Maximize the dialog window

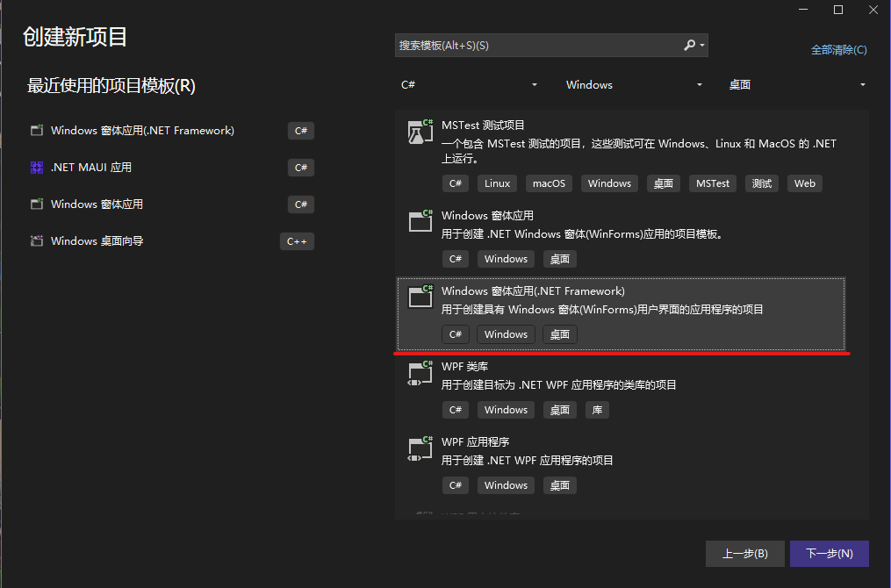click(838, 10)
